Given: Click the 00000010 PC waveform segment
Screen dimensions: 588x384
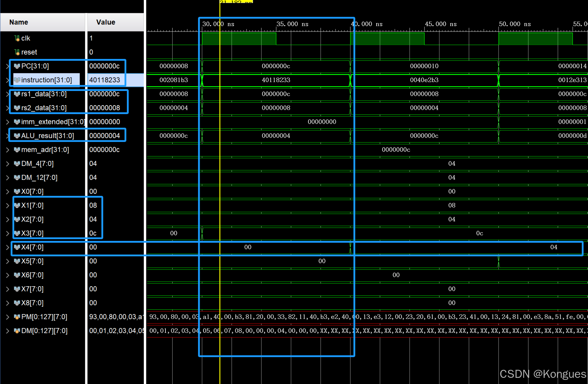Looking at the screenshot, I should click(424, 66).
